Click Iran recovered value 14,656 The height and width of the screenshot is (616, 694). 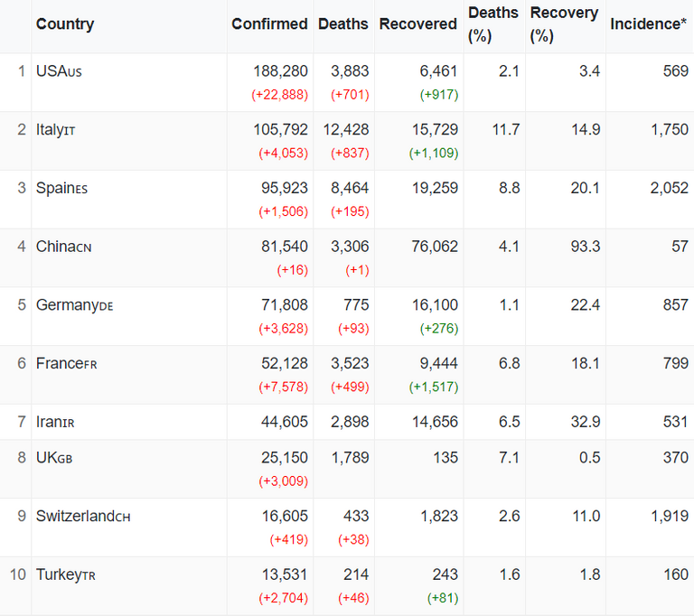(435, 422)
